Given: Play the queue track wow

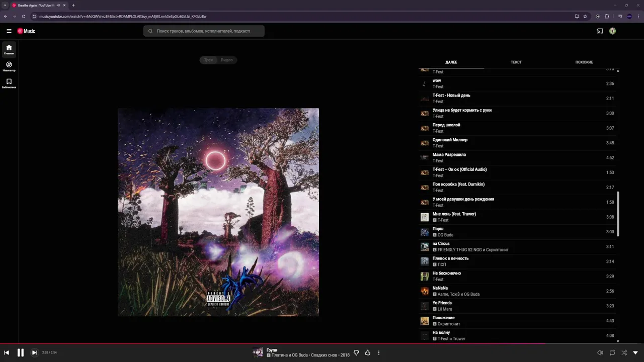Looking at the screenshot, I should 517,83.
